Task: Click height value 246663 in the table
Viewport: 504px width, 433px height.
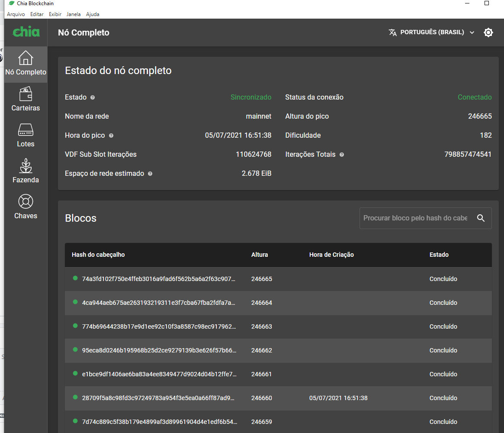Action: (262, 326)
